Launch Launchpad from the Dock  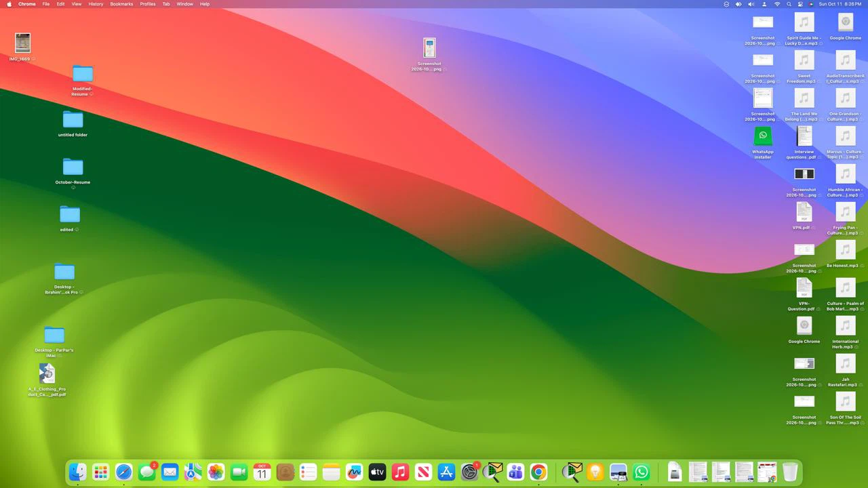101,472
